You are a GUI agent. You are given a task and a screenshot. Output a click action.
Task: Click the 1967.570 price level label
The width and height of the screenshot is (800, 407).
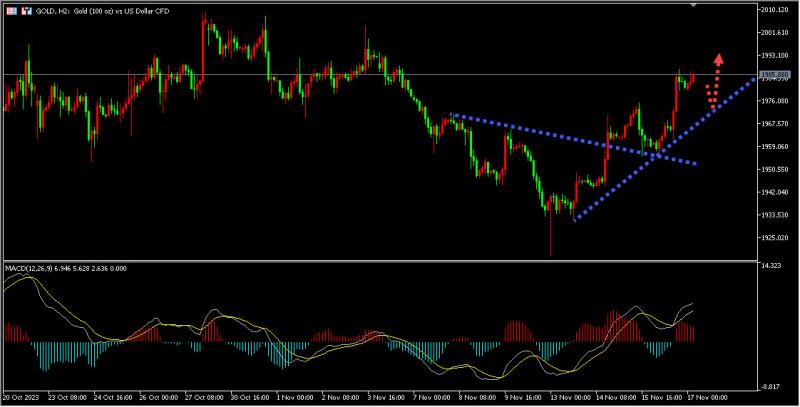click(x=774, y=124)
